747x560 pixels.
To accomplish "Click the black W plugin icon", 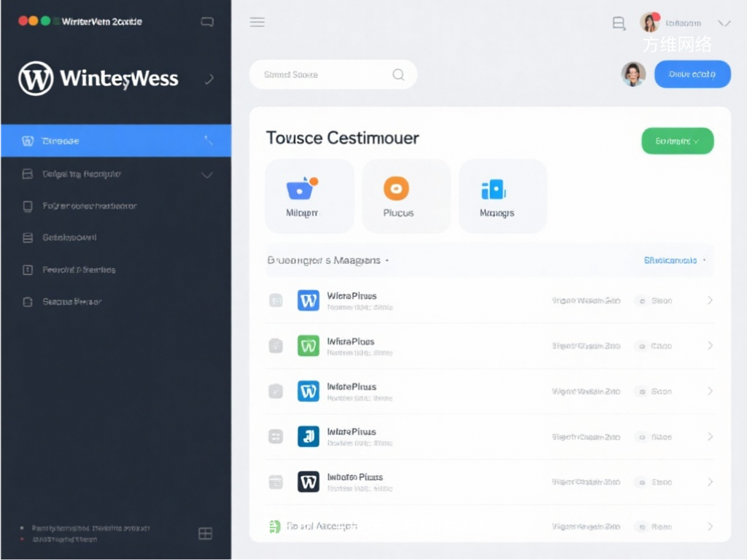I will (309, 481).
